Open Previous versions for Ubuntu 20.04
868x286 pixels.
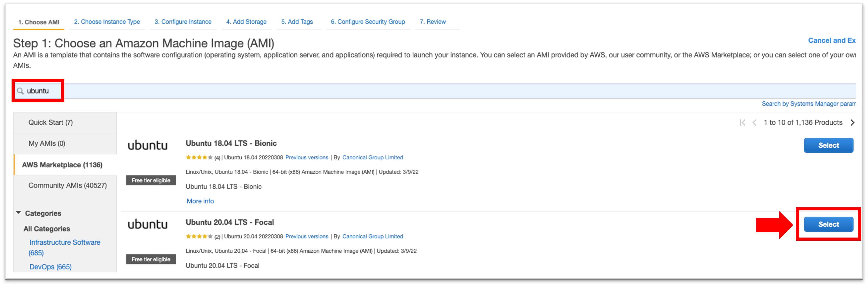[x=306, y=236]
